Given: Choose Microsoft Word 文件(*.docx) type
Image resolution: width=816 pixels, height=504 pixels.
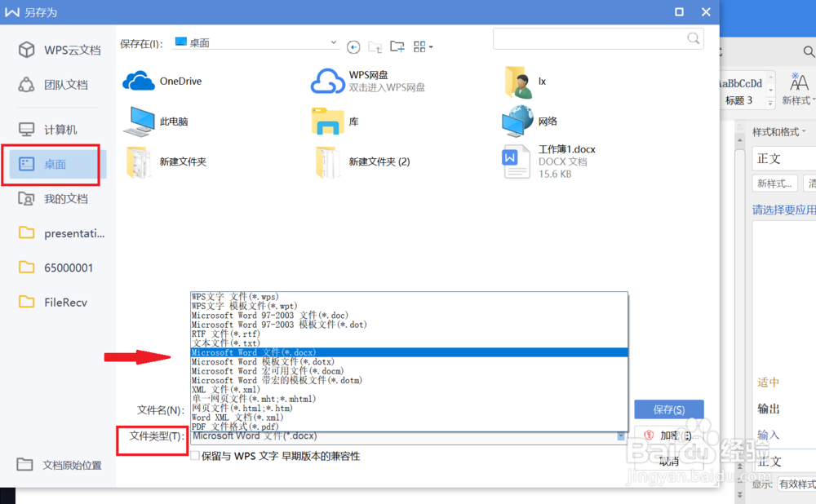Looking at the screenshot, I should click(x=409, y=352).
